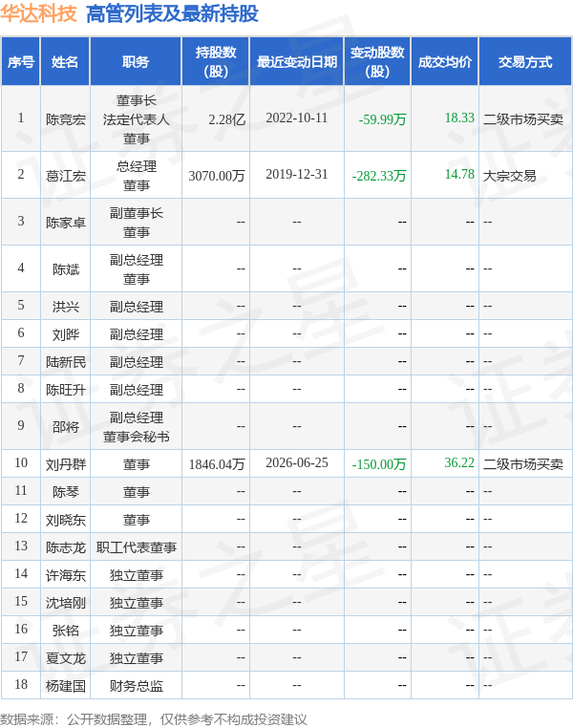
Task: Click the name 陆新民
Action: point(66,362)
